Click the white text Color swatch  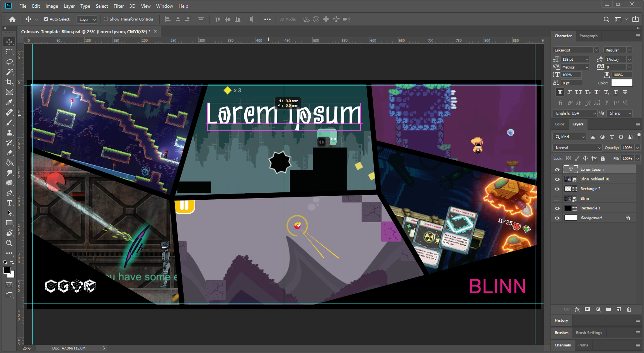click(622, 83)
